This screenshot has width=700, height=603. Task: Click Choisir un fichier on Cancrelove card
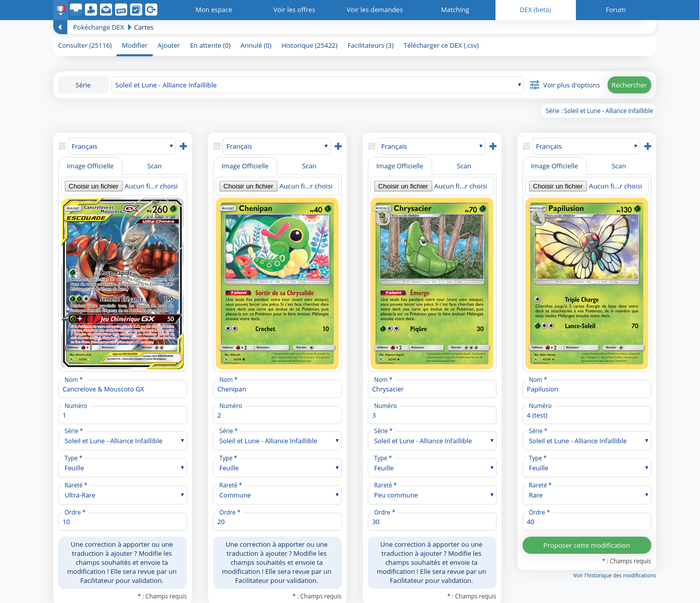click(x=93, y=186)
